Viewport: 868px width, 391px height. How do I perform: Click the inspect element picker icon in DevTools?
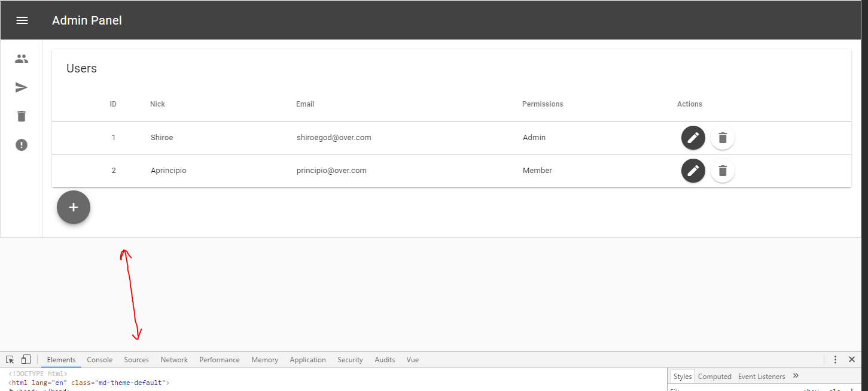tap(9, 359)
